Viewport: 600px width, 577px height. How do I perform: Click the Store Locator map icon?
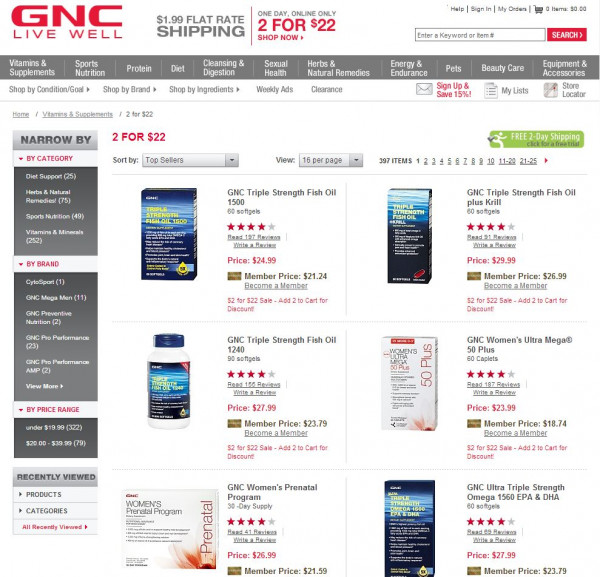(551, 90)
